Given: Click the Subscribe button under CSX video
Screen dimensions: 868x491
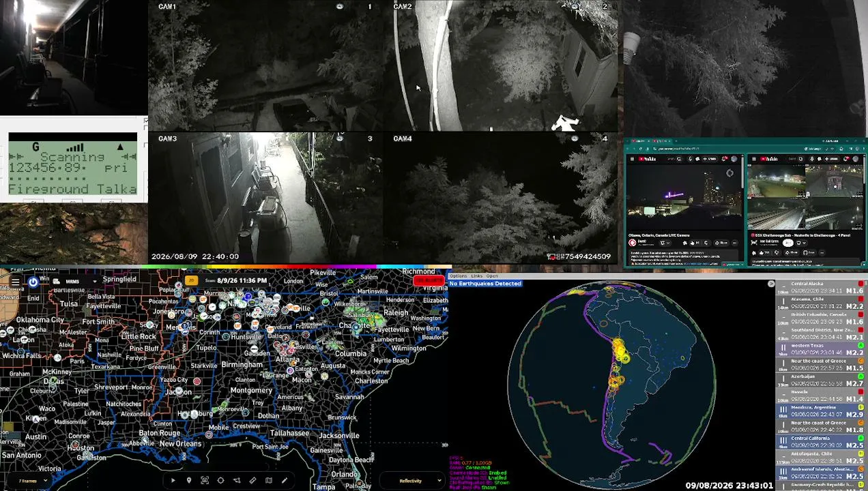Looking at the screenshot, I should 788,243.
